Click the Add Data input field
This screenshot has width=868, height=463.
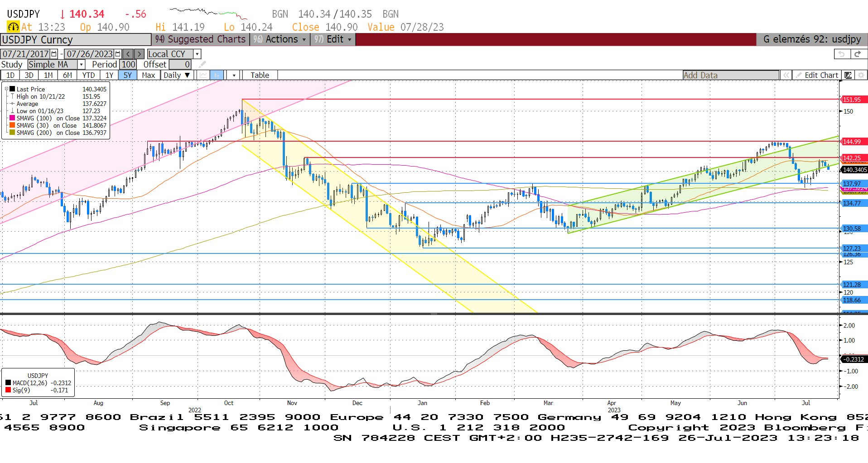[731, 75]
